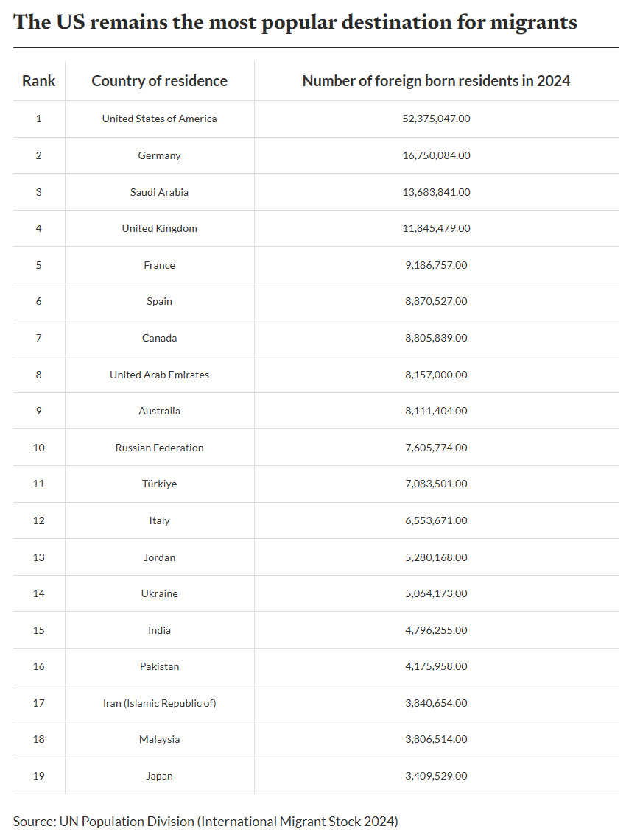Image resolution: width=626 pixels, height=840 pixels.
Task: Select Canada's figure 8,805,839.00
Action: coord(436,338)
